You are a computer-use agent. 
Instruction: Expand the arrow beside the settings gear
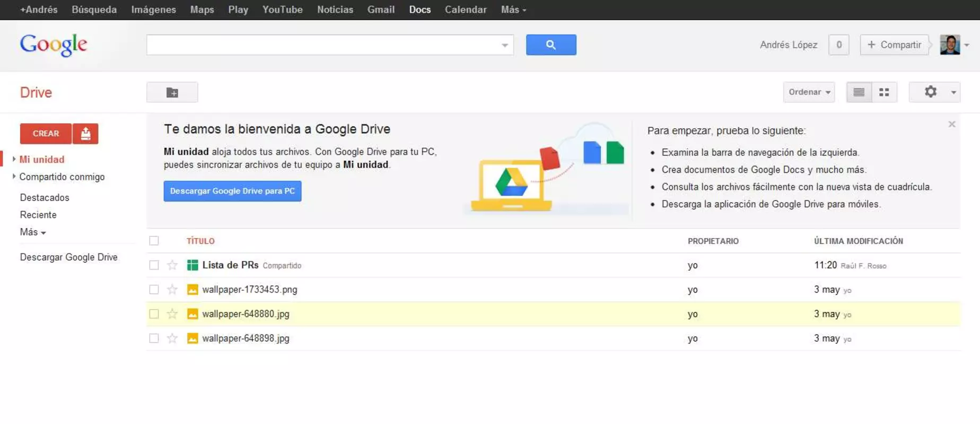[953, 92]
